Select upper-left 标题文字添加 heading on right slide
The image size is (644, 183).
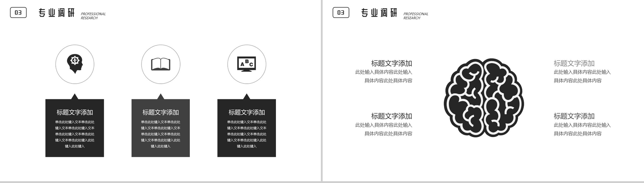pyautogui.click(x=391, y=63)
